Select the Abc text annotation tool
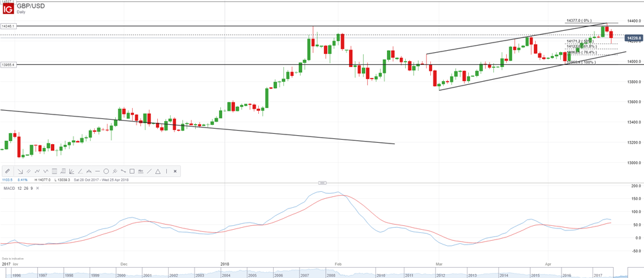The height and width of the screenshot is (278, 644). coord(140,171)
